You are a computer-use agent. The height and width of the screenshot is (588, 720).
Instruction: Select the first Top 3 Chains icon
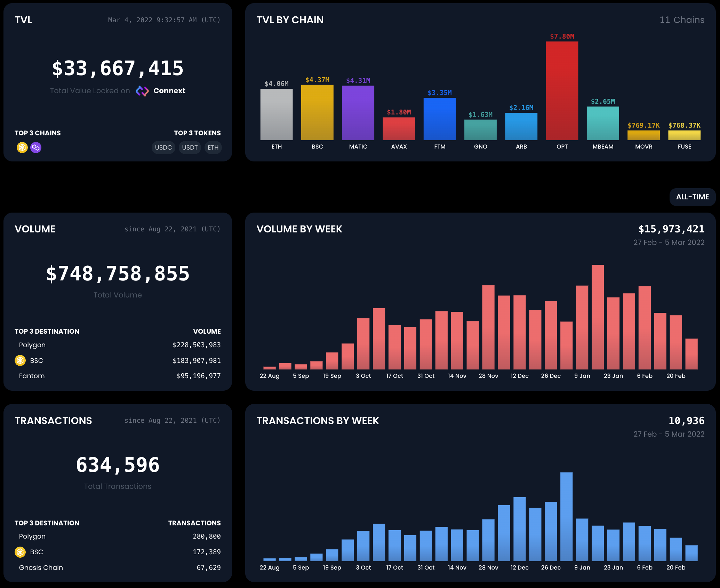pyautogui.click(x=22, y=148)
